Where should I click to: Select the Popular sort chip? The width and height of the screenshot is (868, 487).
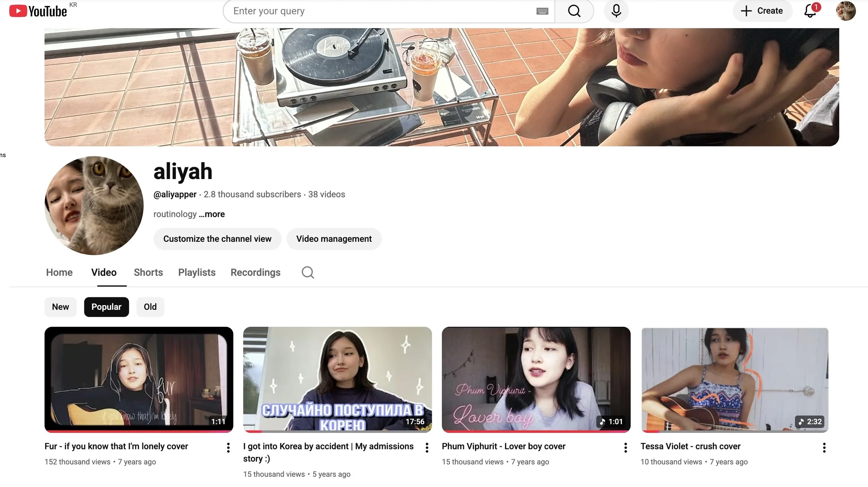106,307
